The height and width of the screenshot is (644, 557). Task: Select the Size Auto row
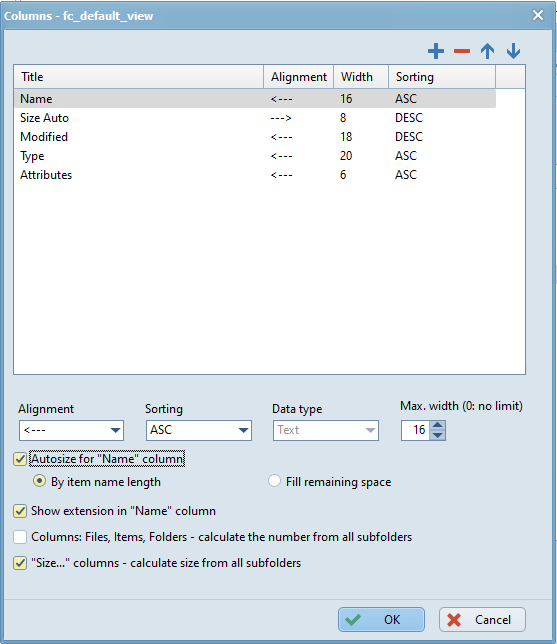pos(255,118)
